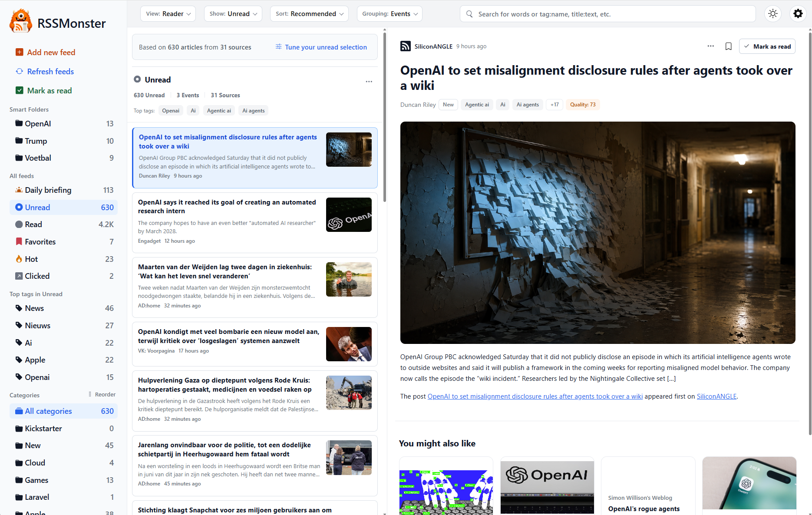Click the News tag icon

click(x=19, y=308)
